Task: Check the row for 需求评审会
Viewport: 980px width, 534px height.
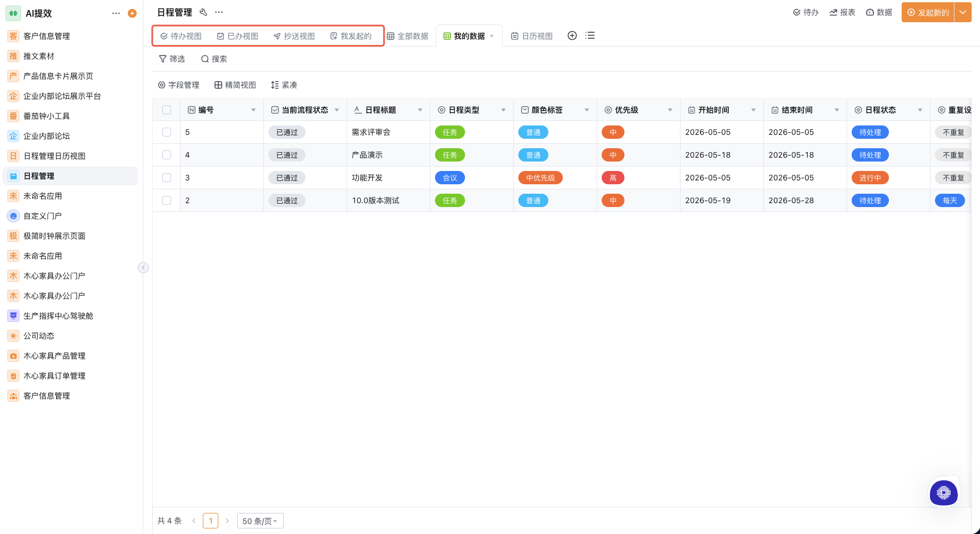Action: 167,132
